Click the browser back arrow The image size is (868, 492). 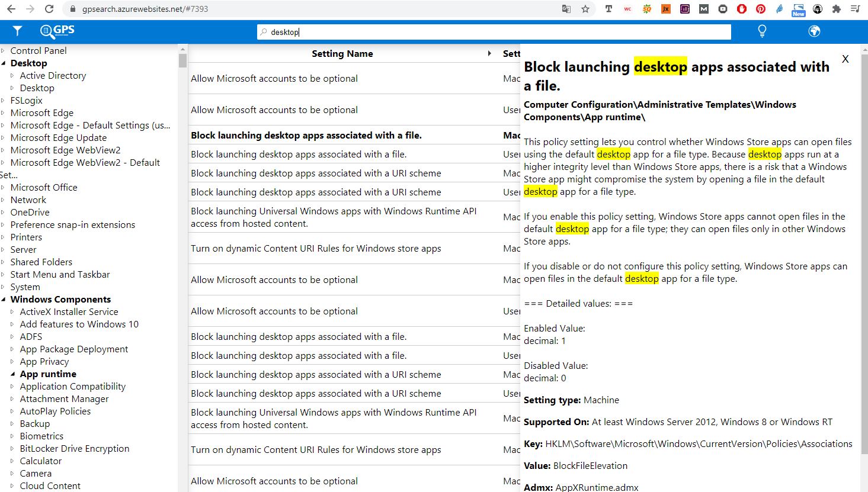[12, 9]
